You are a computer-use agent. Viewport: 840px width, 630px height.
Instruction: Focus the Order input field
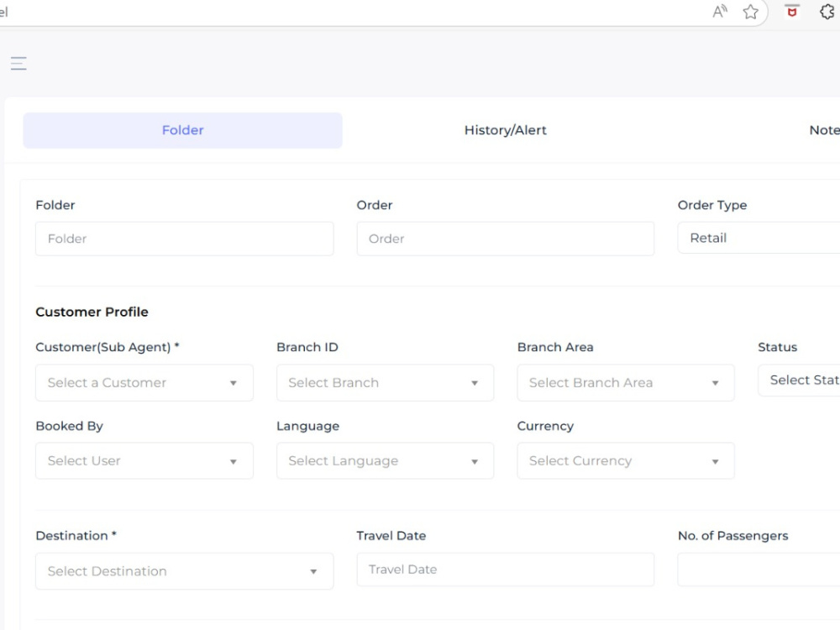(505, 239)
